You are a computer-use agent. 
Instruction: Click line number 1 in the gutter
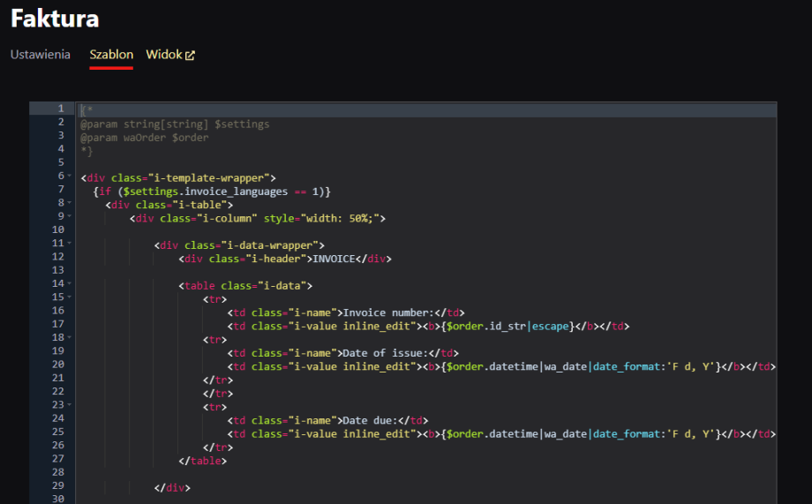click(60, 109)
